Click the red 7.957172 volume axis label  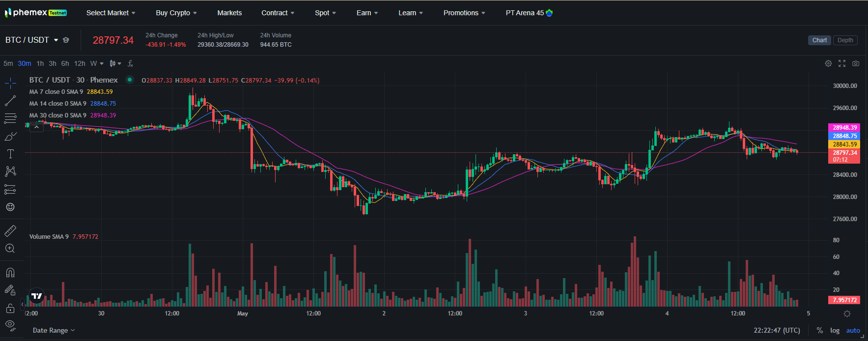point(844,300)
